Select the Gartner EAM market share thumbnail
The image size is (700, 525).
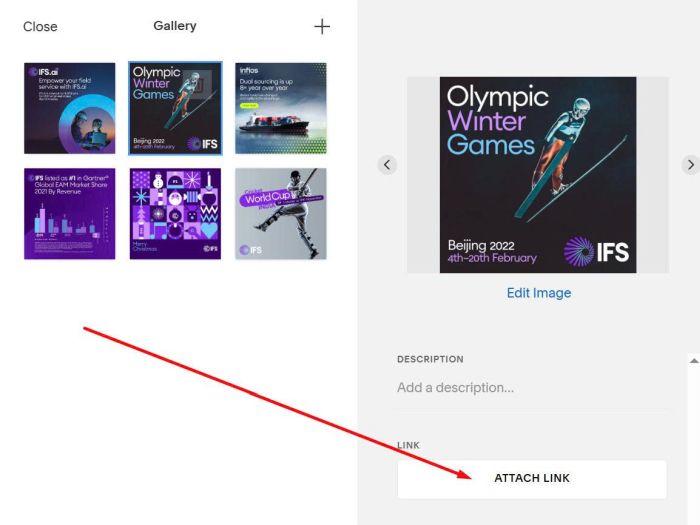pos(70,214)
